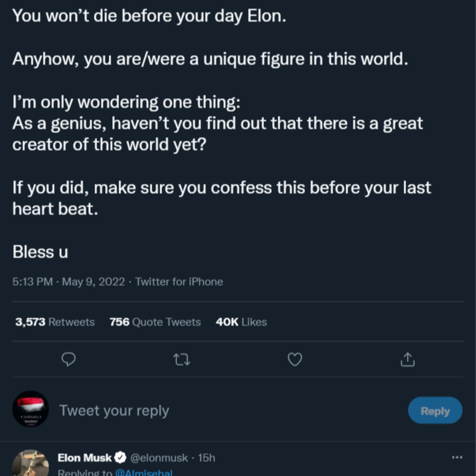Open the 756 Quote Tweets list
The height and width of the screenshot is (476, 476).
point(155,322)
